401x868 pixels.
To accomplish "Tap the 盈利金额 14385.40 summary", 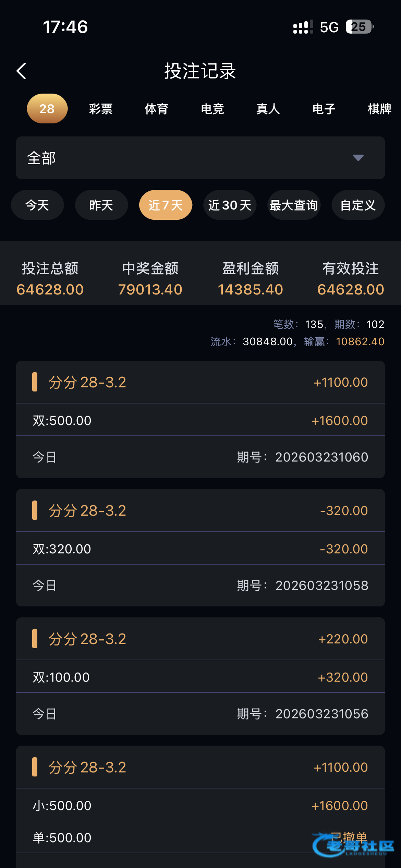I will point(250,278).
